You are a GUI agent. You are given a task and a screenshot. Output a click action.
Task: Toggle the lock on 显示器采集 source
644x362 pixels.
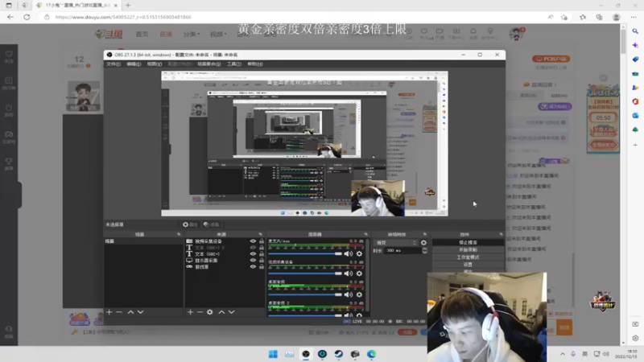click(x=262, y=260)
